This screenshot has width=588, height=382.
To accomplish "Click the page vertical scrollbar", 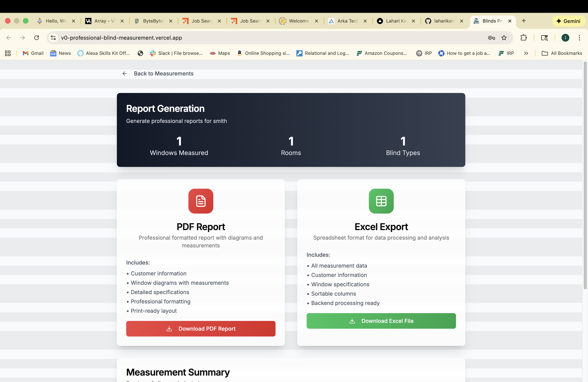I will pos(585,175).
